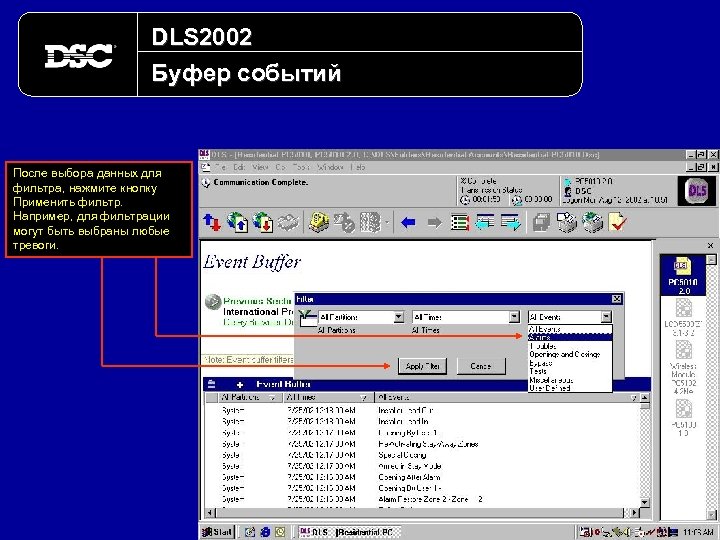This screenshot has height=540, width=720.
Task: Click the global download globe icon
Action: (x=263, y=223)
